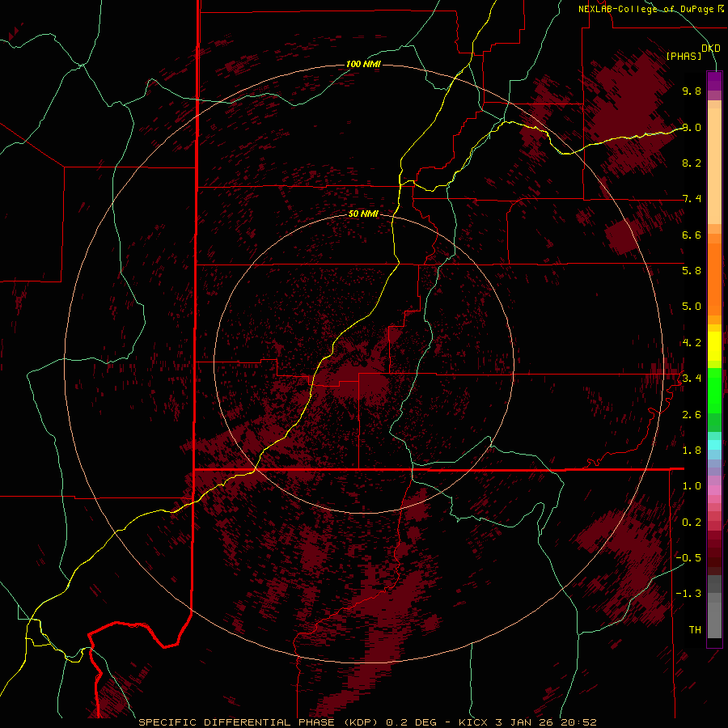
Task: Click the 100 NMI range ring label
Action: tap(363, 64)
